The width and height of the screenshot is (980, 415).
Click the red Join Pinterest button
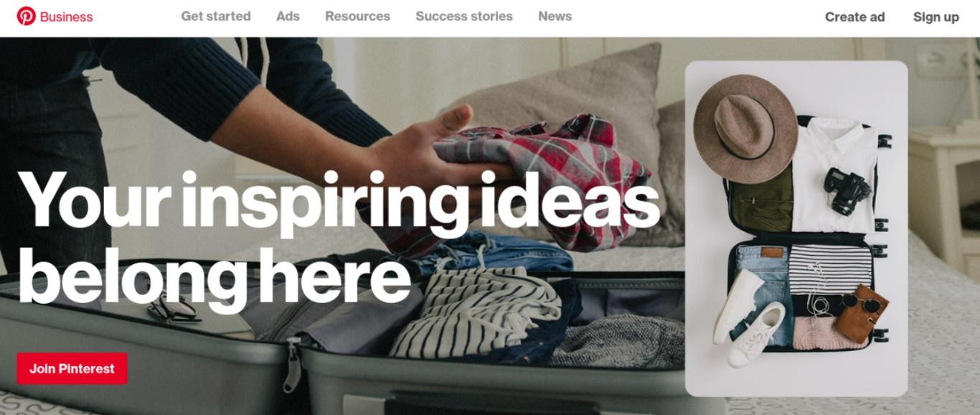click(72, 368)
